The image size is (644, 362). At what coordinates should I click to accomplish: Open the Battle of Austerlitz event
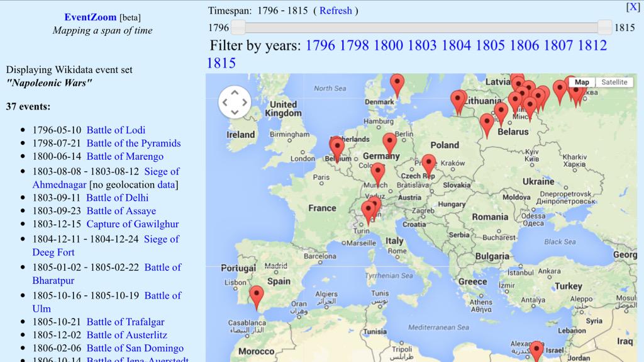[126, 335]
